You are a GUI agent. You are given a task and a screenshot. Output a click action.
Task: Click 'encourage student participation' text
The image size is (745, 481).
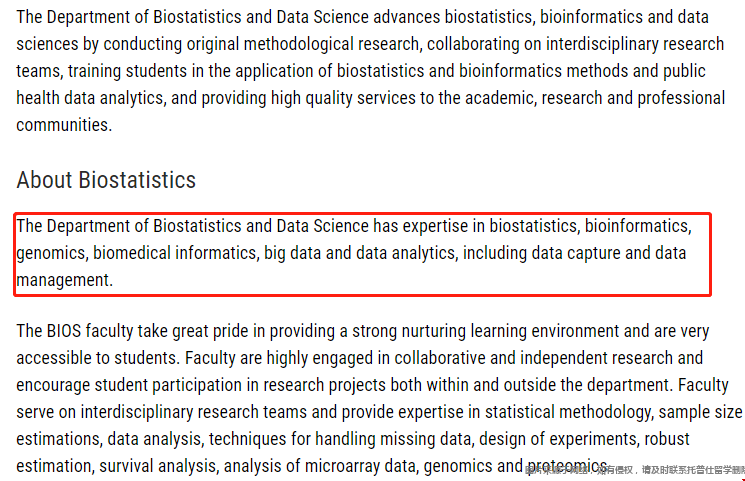click(x=129, y=385)
